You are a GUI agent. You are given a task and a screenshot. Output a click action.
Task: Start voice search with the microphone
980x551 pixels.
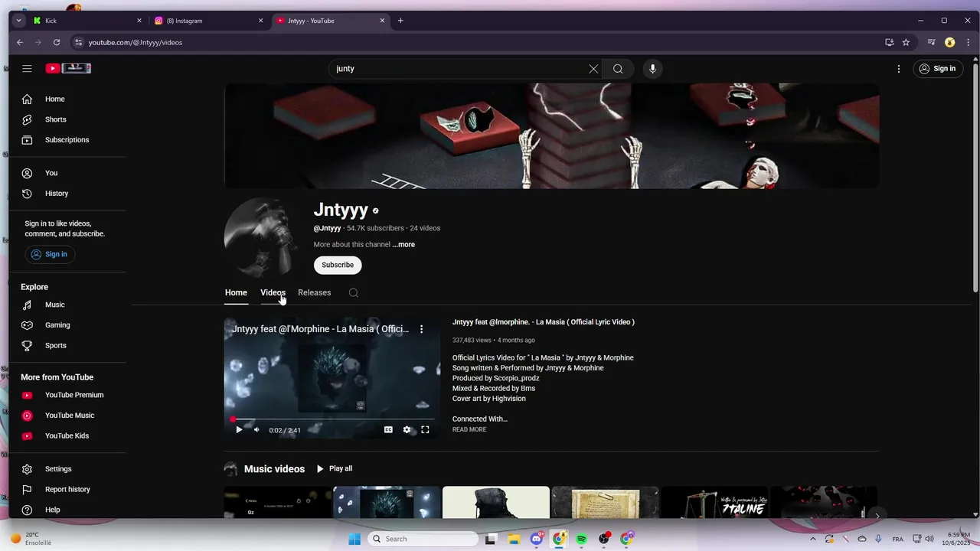(652, 69)
